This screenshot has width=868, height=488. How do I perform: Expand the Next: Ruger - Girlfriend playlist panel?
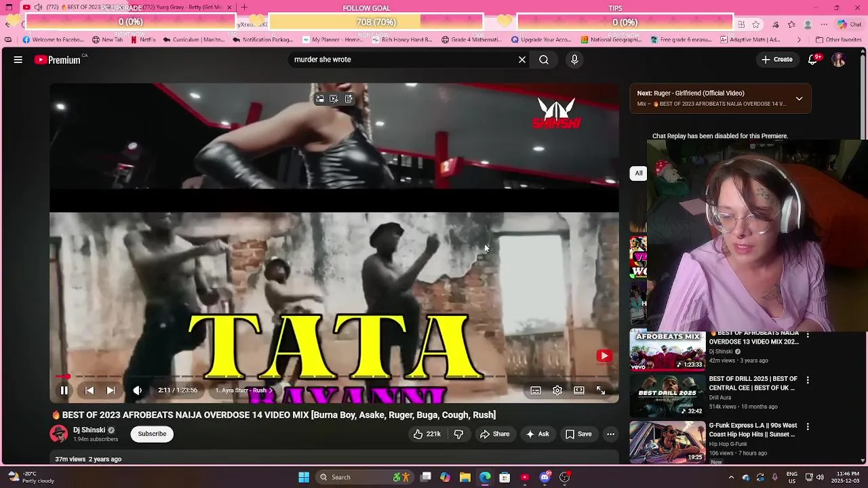tap(799, 98)
